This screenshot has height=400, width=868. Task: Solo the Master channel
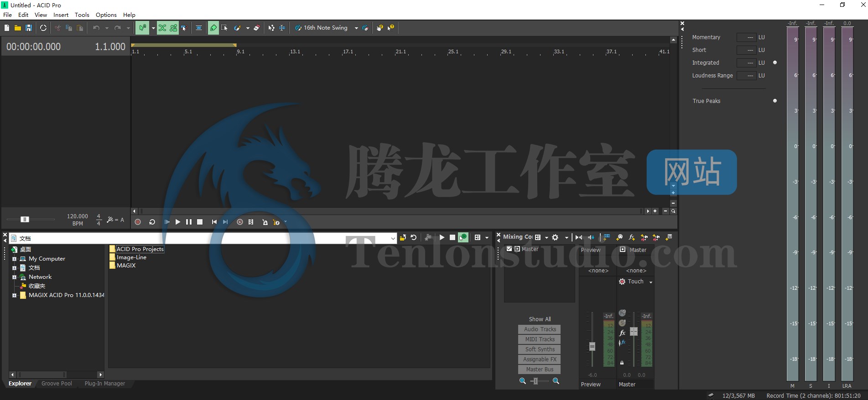click(x=622, y=323)
